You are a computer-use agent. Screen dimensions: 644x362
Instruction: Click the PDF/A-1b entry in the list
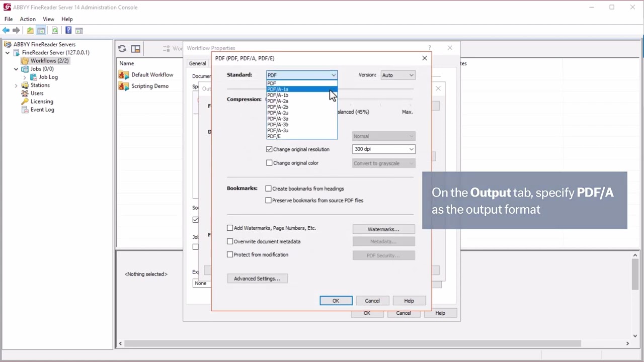301,95
